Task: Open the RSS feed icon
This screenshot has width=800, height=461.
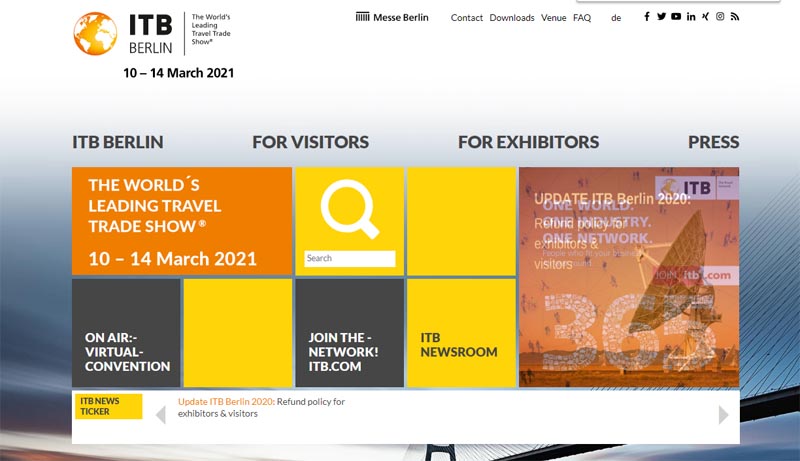Action: pos(735,17)
